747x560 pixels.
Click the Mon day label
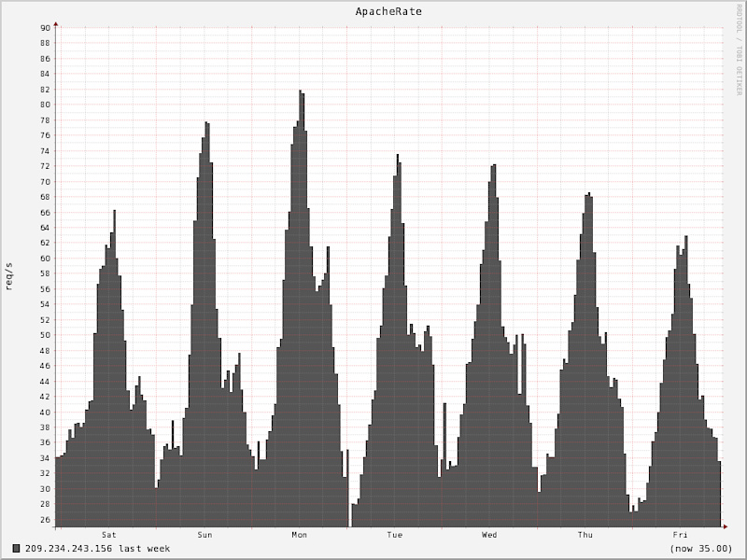(x=299, y=535)
